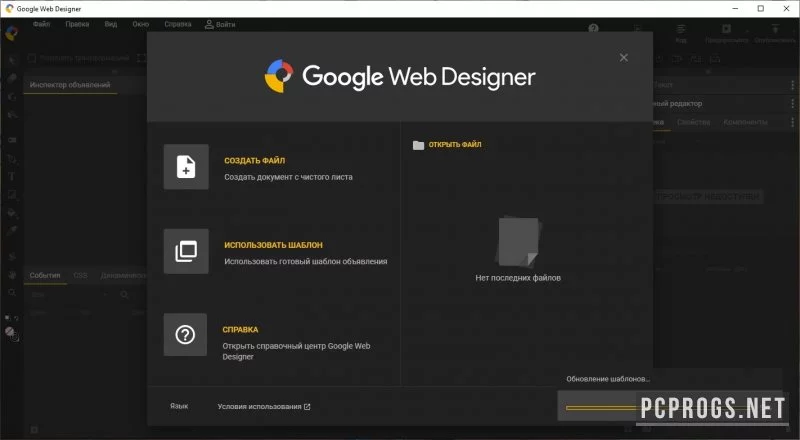800x440 pixels.
Task: Switch to Code view (Код) icon
Action: pyautogui.click(x=681, y=30)
